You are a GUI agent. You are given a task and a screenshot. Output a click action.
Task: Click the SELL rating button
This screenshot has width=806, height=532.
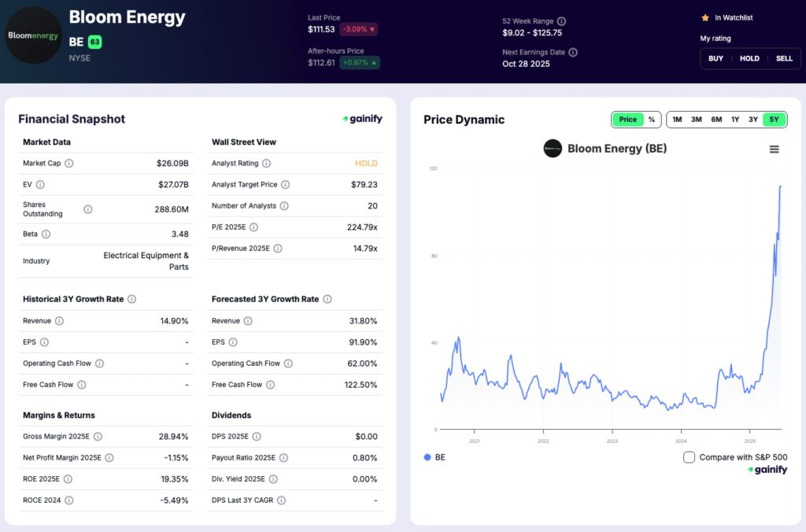pos(784,58)
